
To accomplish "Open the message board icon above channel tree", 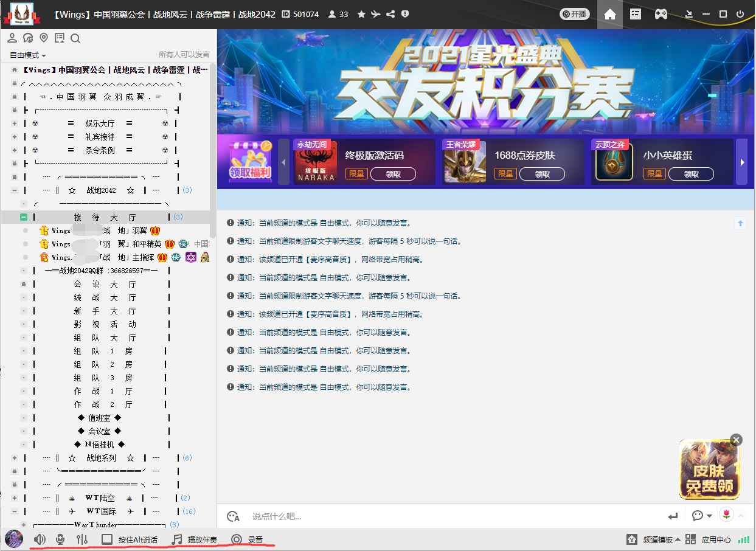I will [x=59, y=38].
